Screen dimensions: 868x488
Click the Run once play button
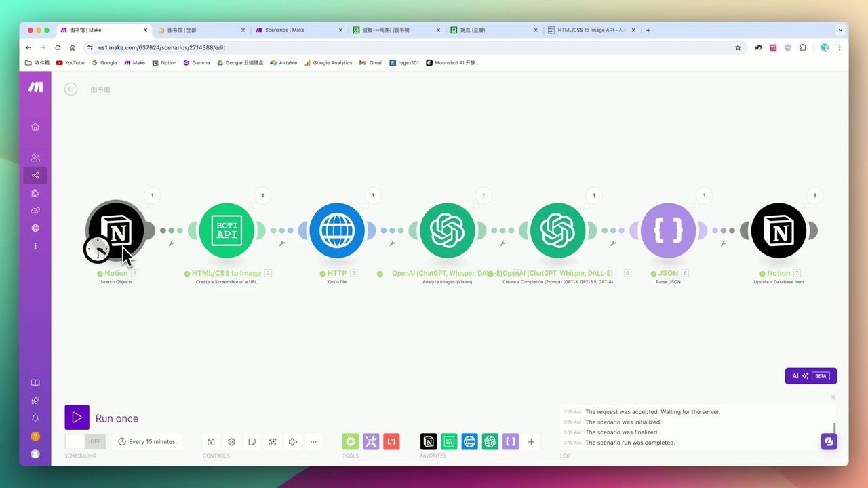tap(77, 418)
